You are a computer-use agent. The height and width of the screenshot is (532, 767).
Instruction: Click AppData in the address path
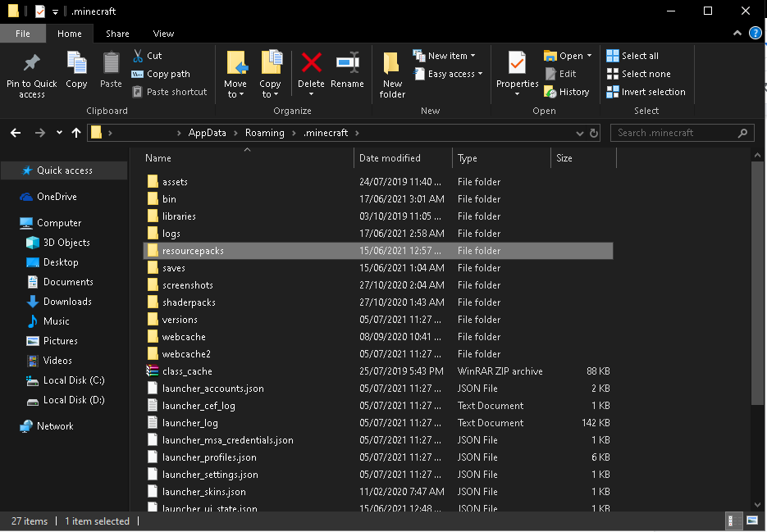point(208,133)
